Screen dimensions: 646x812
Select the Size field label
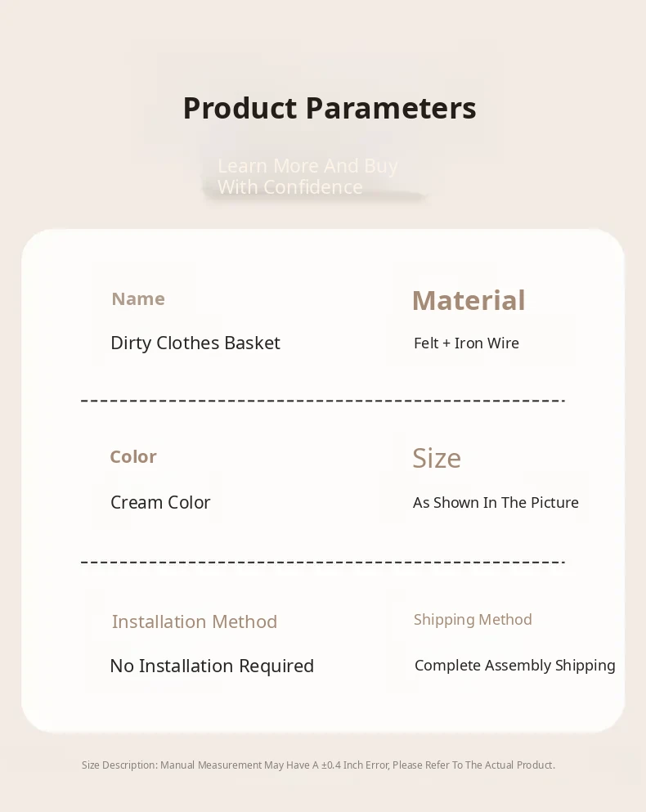[437, 459]
